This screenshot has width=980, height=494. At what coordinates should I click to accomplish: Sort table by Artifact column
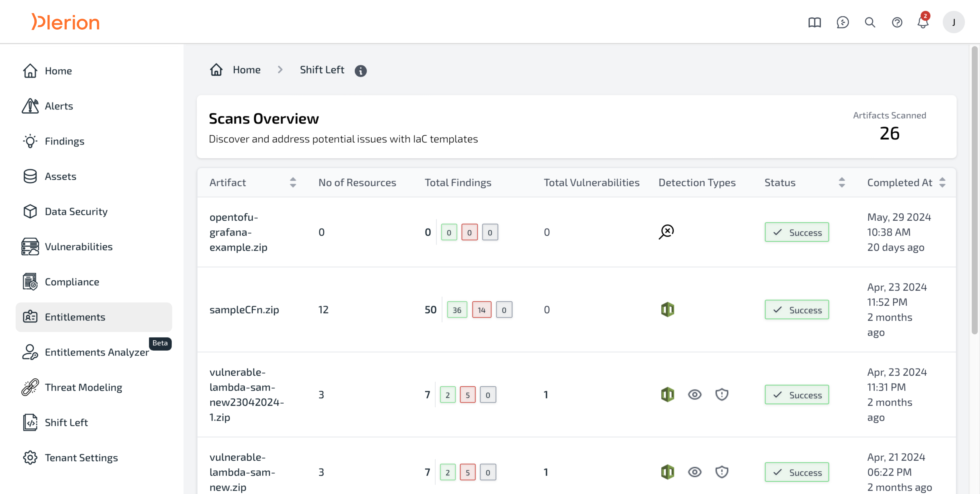tap(292, 182)
